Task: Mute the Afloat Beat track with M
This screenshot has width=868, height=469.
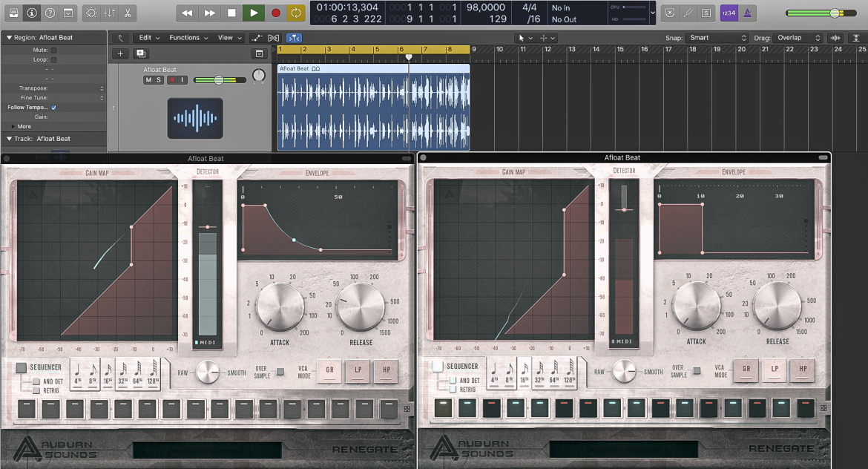Action: [148, 79]
